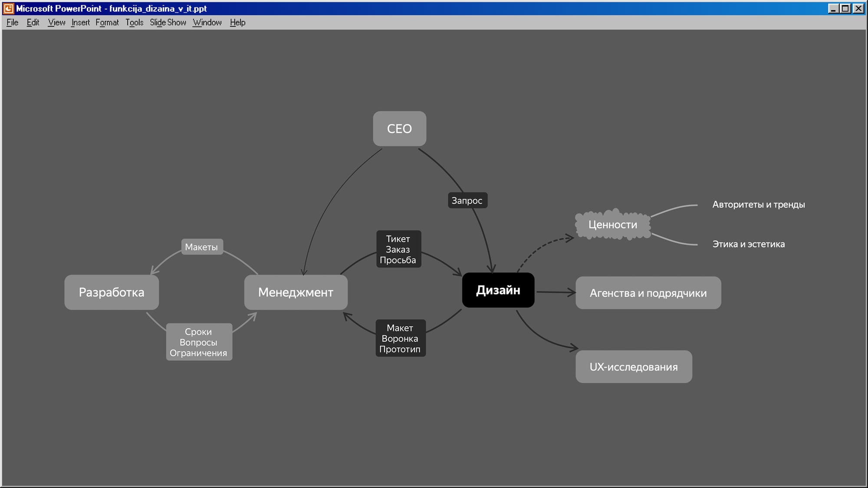Viewport: 868px width, 488px height.
Task: Select the UX-исследования box
Action: (x=633, y=367)
